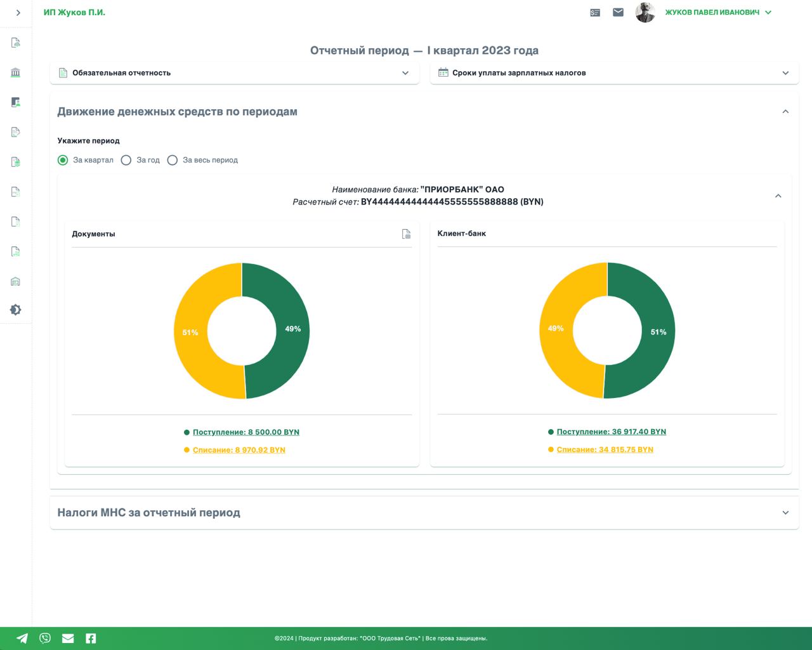812x650 pixels.
Task: Expand the Обязательная отчетность panel
Action: tap(234, 73)
